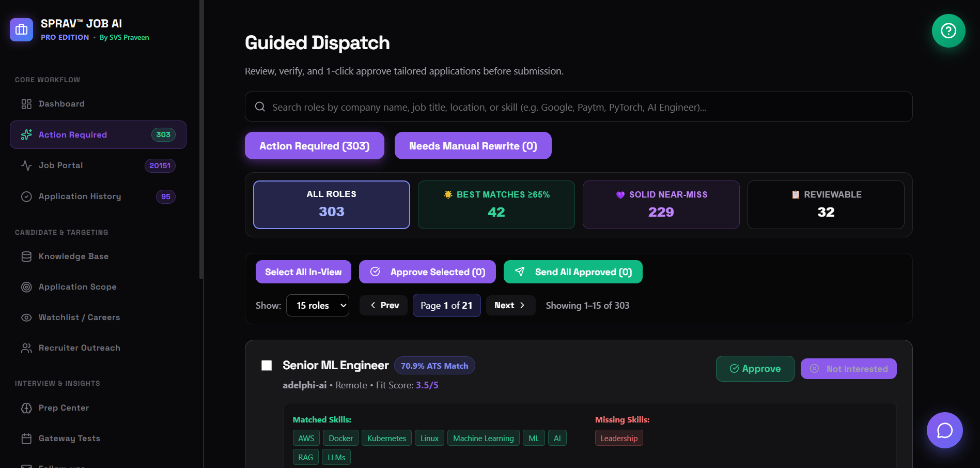Click the role search input field

[579, 107]
